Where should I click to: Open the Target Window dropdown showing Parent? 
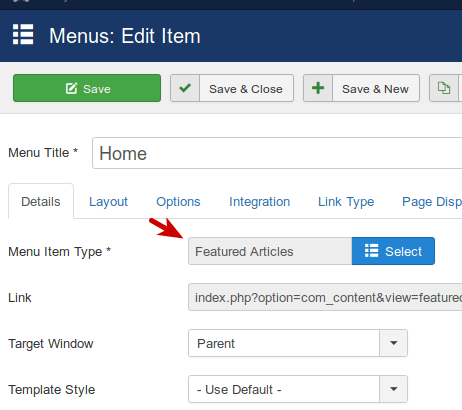click(x=298, y=343)
